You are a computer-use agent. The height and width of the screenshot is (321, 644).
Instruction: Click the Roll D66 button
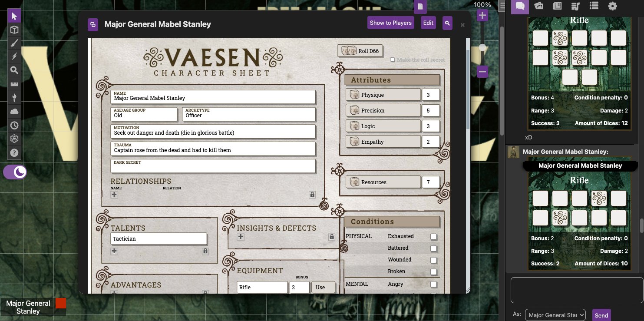pos(360,51)
